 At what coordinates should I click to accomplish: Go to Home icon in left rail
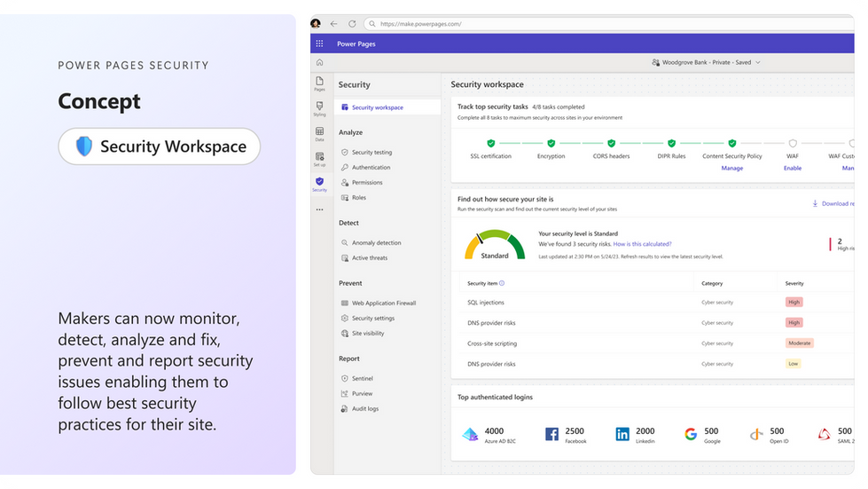(319, 63)
